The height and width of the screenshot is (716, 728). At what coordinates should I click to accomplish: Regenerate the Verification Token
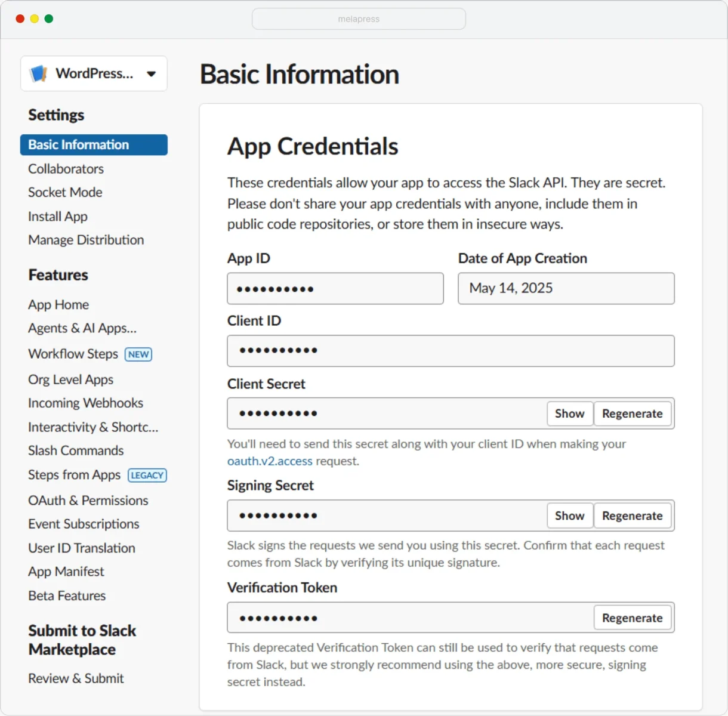633,618
